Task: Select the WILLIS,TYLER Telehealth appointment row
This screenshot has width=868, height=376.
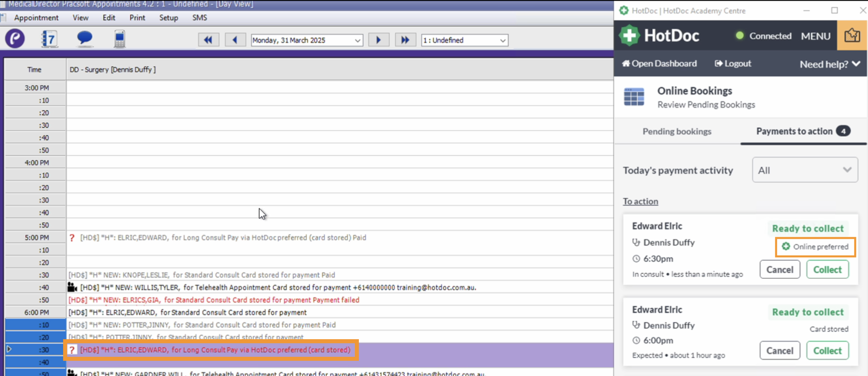Action: click(x=340, y=287)
